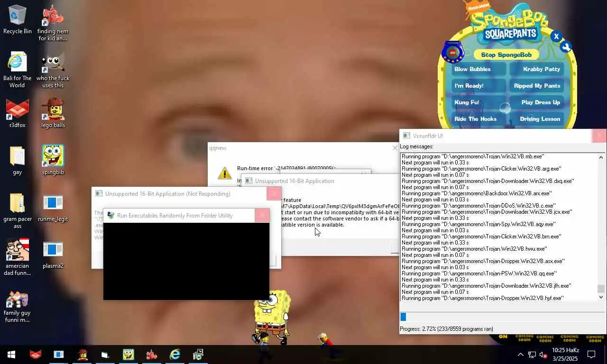Select the plasma2 desktop icon
Screen dimensions: 607x364
[x=53, y=255]
